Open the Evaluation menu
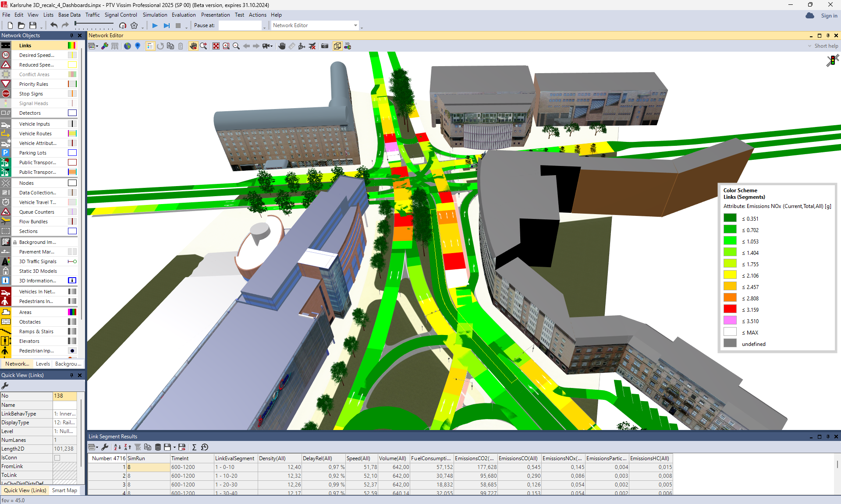Image resolution: width=841 pixels, height=504 pixels. tap(184, 15)
